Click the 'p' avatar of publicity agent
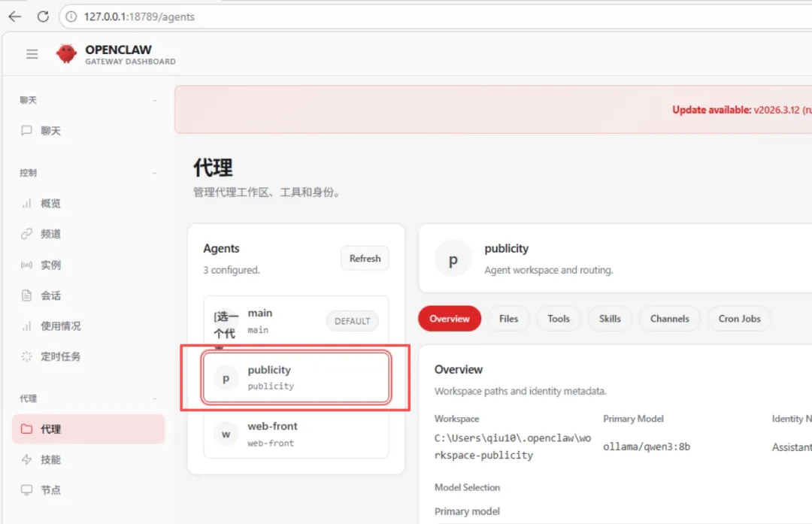This screenshot has width=812, height=524. [x=226, y=378]
